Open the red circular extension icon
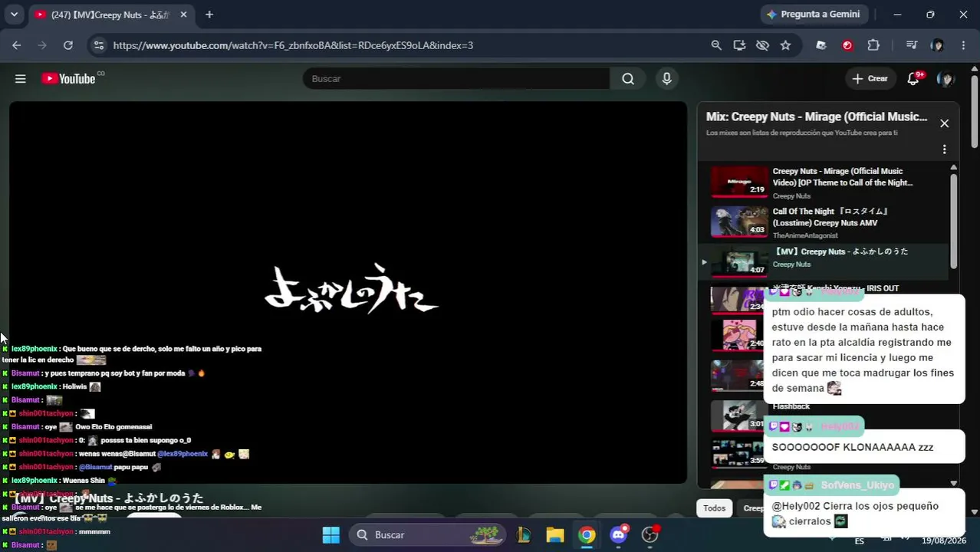Screen dimensions: 980x552 click(x=847, y=45)
